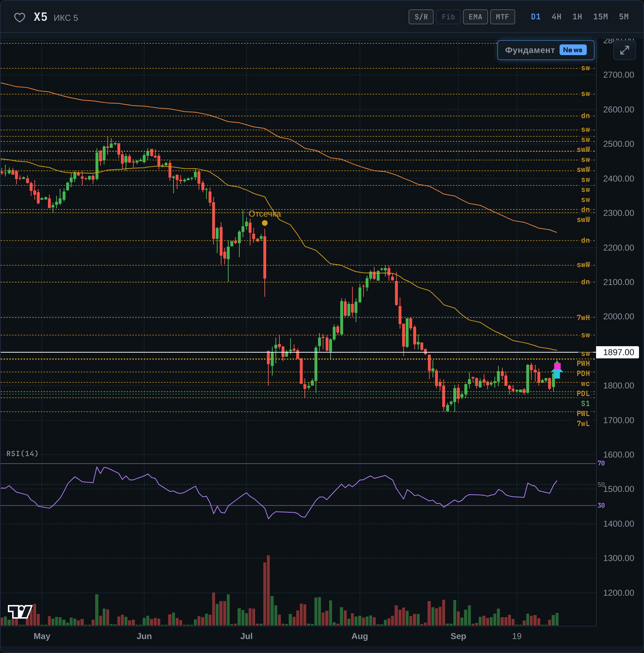Click the magenta and cyan arrow marker
The image size is (644, 653).
[557, 371]
